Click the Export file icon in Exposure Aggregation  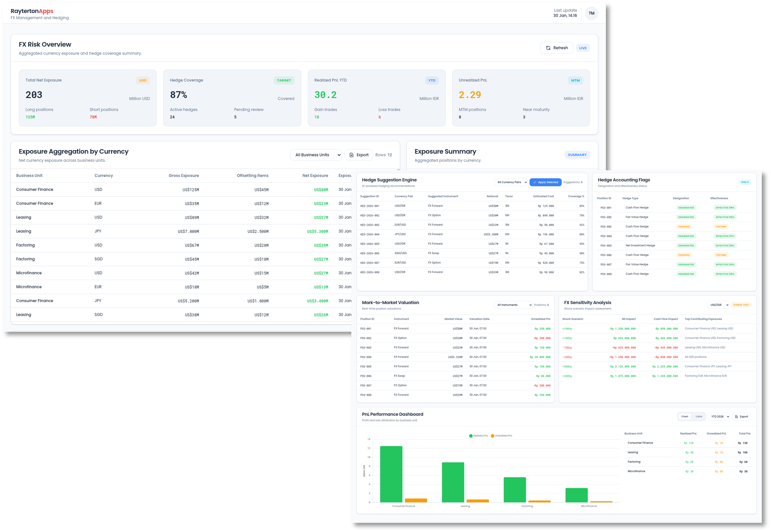pos(352,155)
